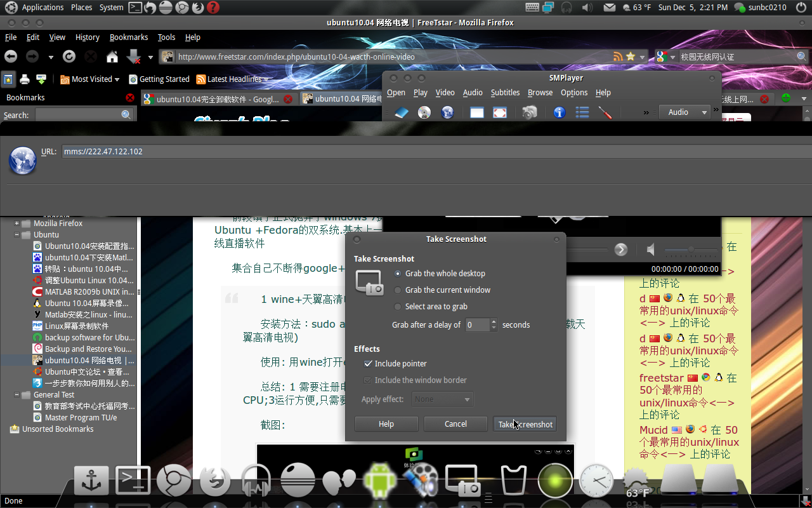Open the back/forward history dropdown arrow
812x508 pixels.
pyautogui.click(x=51, y=57)
